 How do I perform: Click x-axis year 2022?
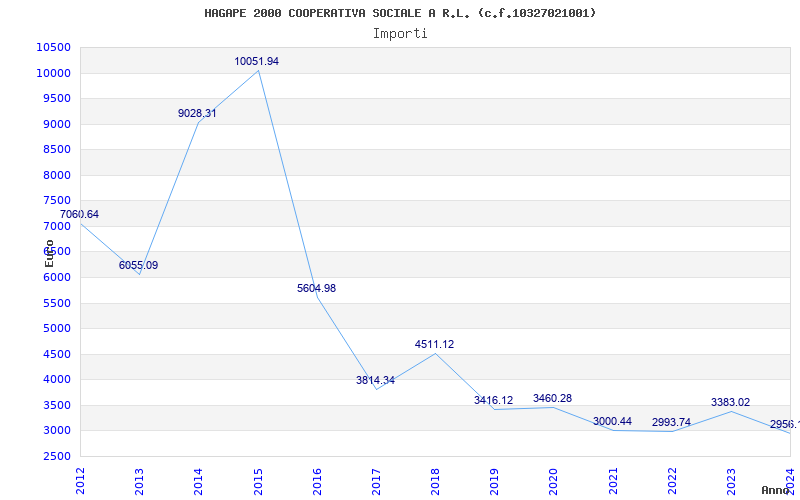click(x=672, y=481)
